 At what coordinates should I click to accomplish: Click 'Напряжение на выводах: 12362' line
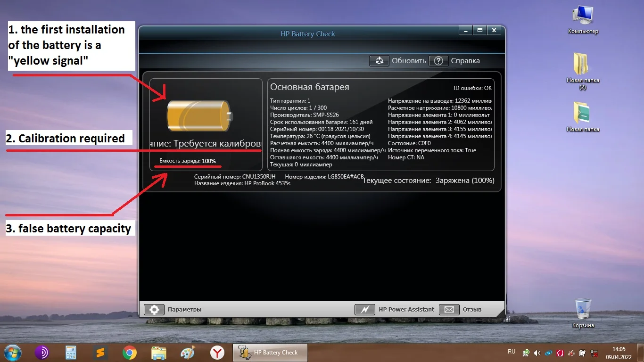point(440,101)
